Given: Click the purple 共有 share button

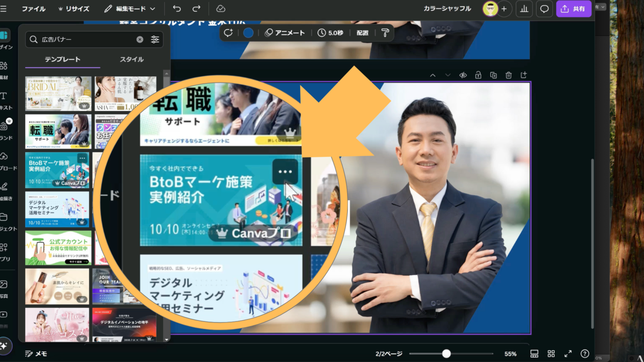Looking at the screenshot, I should coord(574,9).
